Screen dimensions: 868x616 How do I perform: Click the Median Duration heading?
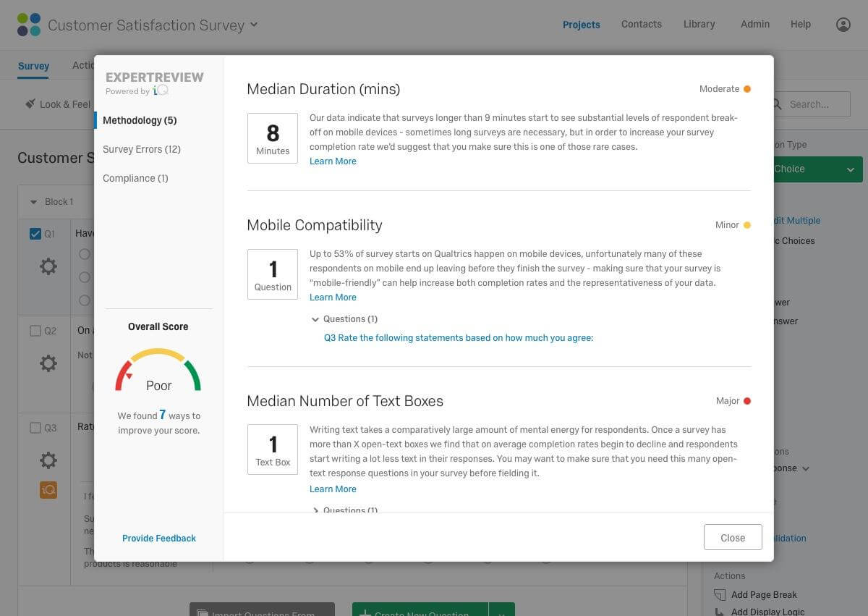click(x=323, y=89)
